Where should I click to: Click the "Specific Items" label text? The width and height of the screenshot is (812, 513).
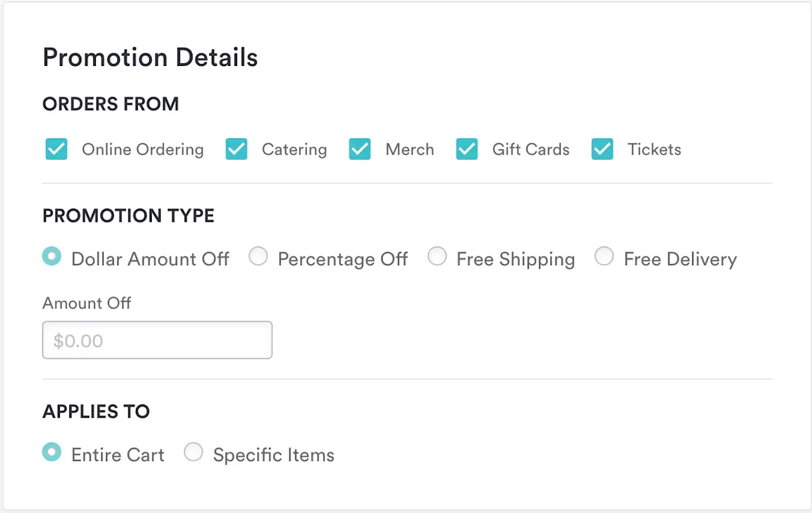click(x=274, y=455)
